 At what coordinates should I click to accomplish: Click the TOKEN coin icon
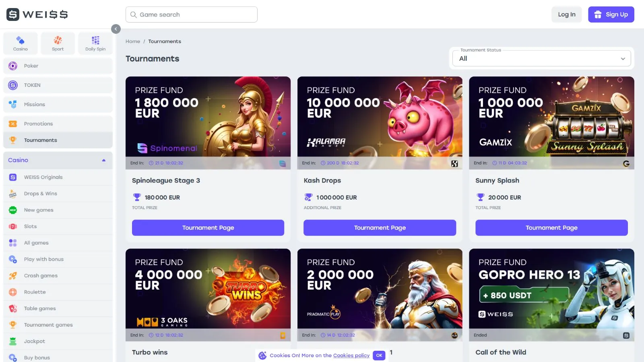(x=13, y=85)
